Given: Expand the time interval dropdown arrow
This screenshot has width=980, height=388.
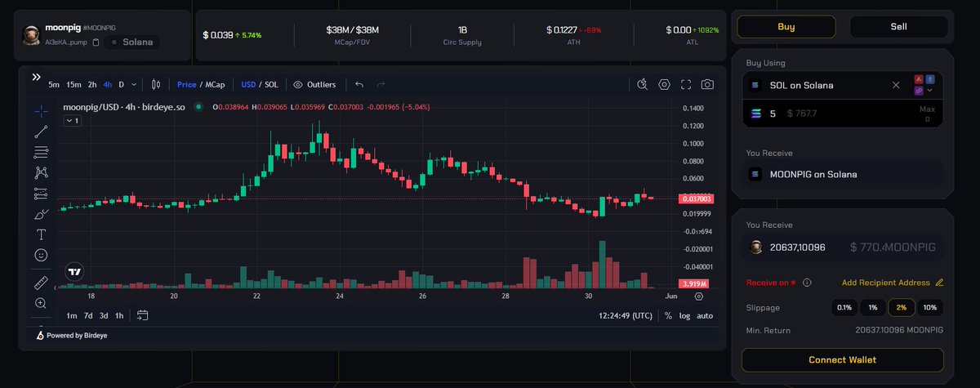Looking at the screenshot, I should pyautogui.click(x=134, y=84).
